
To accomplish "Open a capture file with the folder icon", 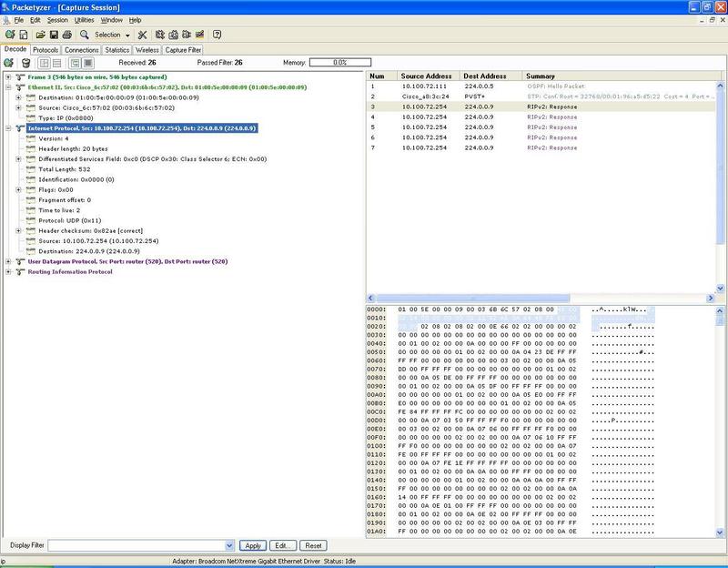I will [x=40, y=35].
